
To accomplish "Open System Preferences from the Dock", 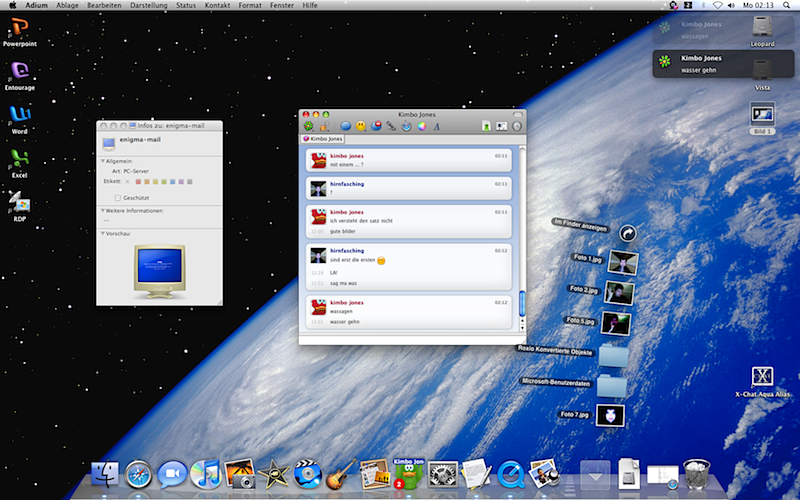I will click(x=442, y=474).
